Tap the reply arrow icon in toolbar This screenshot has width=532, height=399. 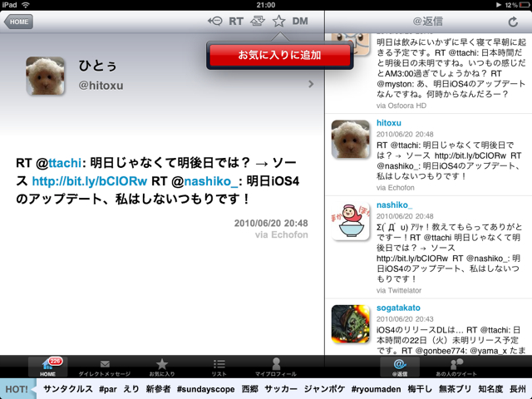pyautogui.click(x=215, y=21)
